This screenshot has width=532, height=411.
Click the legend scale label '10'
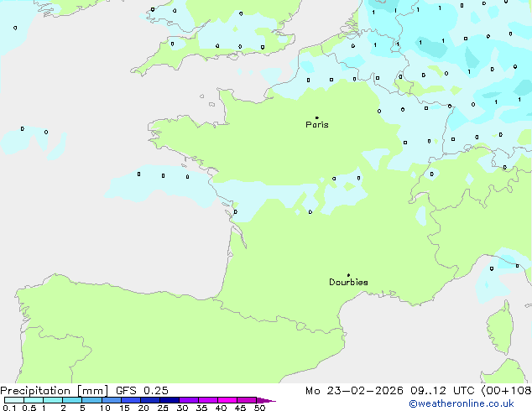105,408
